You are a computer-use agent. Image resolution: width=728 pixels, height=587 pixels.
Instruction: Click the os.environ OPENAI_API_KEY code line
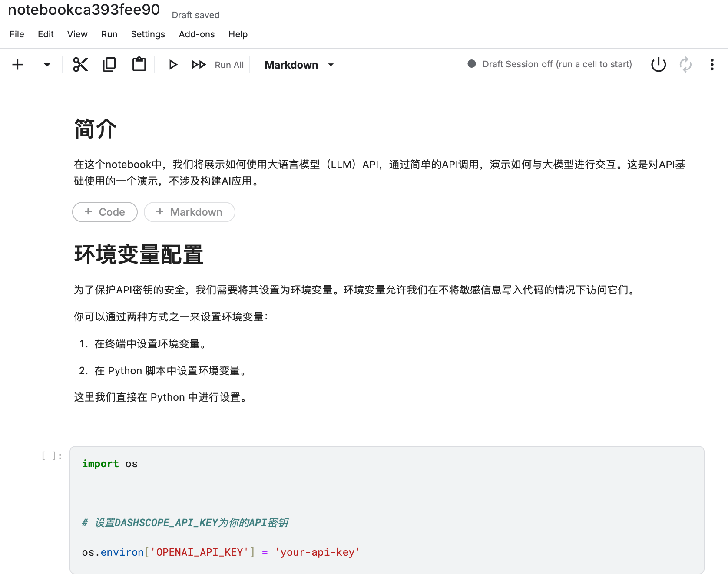(221, 552)
